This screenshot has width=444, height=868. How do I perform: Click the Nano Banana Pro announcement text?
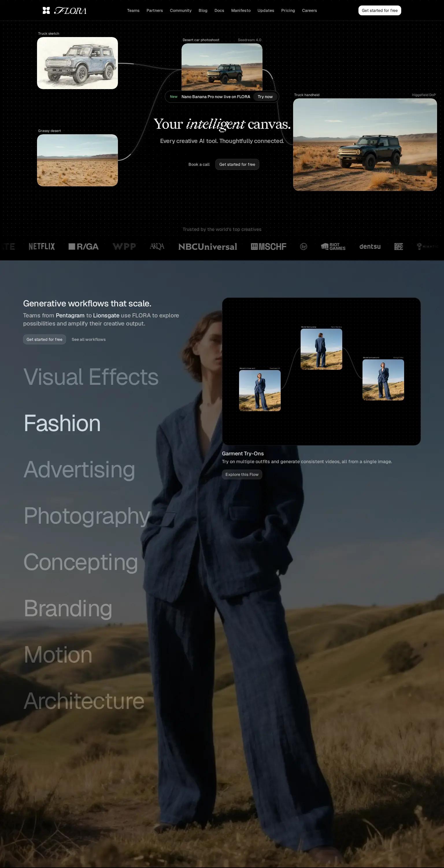[x=216, y=97]
